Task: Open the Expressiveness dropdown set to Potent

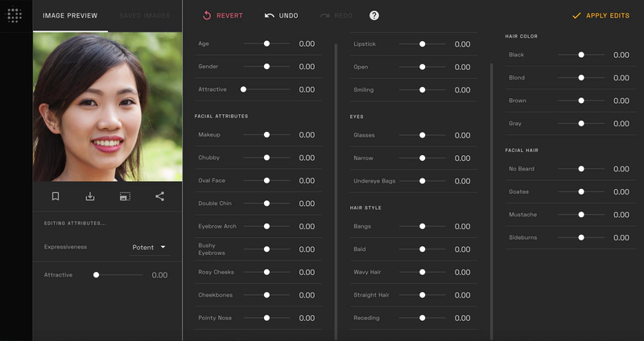Action: click(149, 248)
